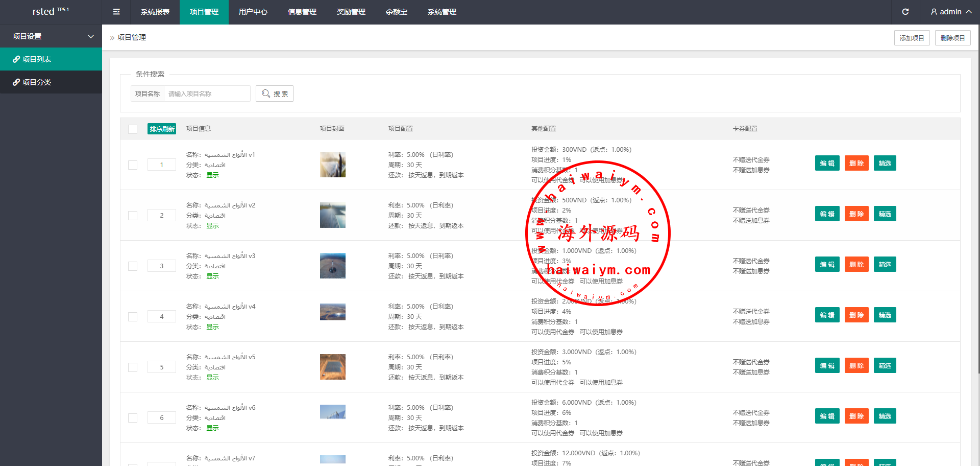
Task: Click the refresh icon in top bar
Action: point(905,12)
